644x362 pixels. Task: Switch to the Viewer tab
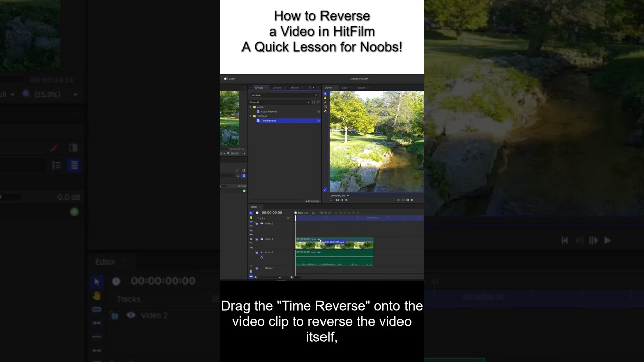tap(328, 88)
